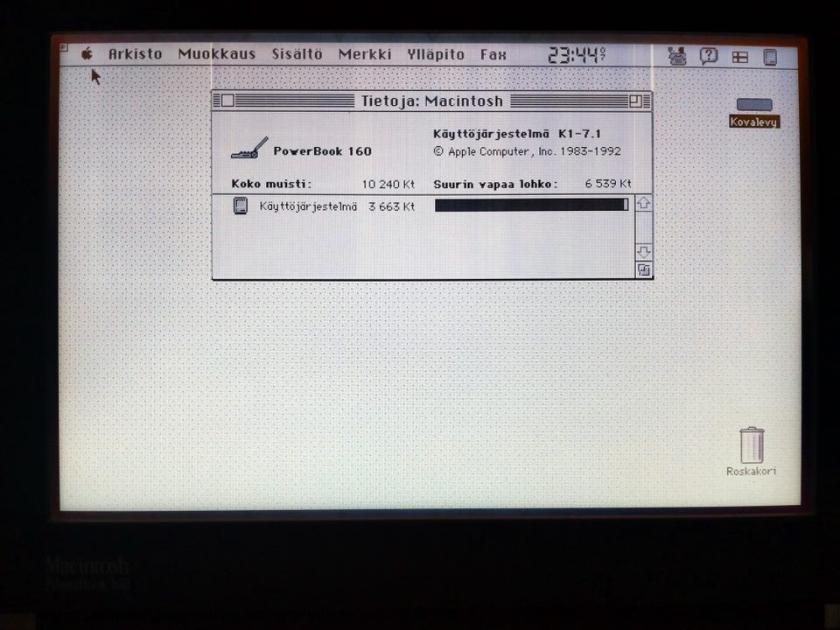The height and width of the screenshot is (630, 840).
Task: Click the telephone fax status icon
Action: [677, 56]
